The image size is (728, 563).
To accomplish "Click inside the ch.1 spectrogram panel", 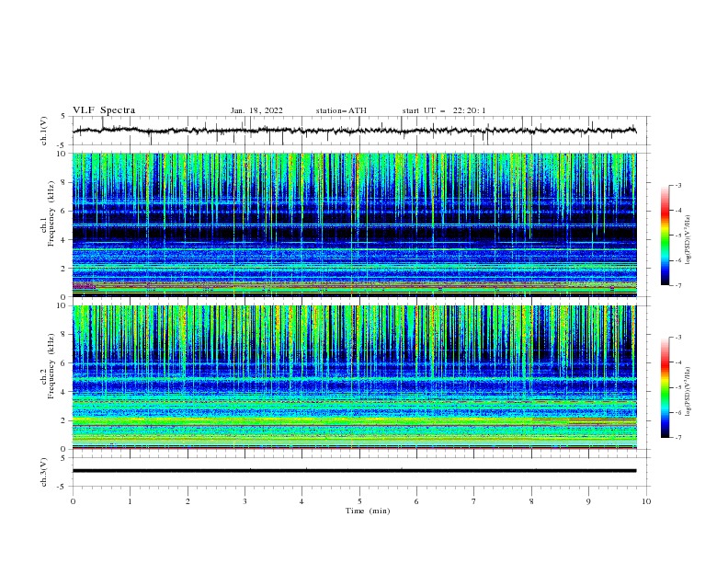I will [354, 224].
